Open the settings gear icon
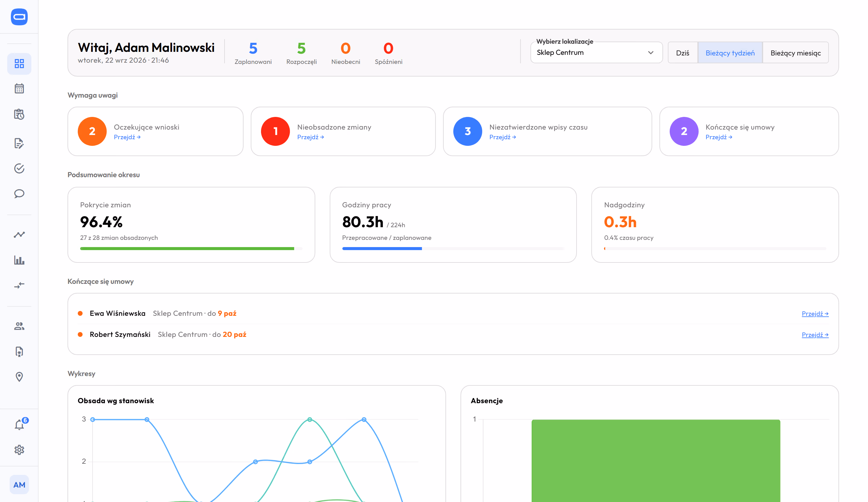868x502 pixels. point(19,450)
